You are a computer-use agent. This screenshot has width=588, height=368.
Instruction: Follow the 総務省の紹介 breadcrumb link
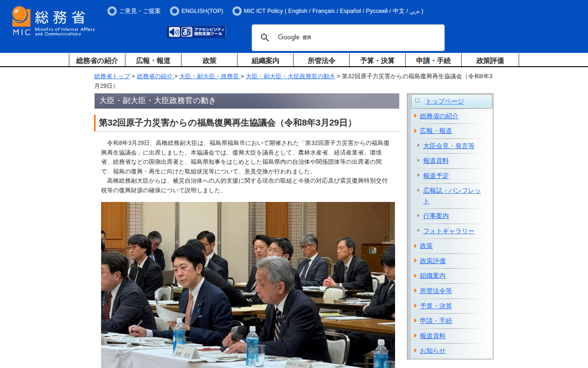155,76
